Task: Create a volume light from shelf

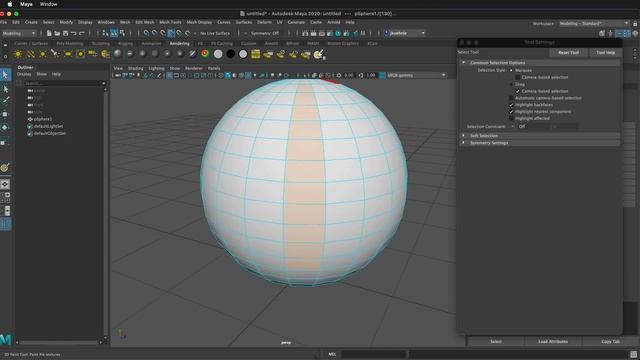Action: tap(80, 54)
